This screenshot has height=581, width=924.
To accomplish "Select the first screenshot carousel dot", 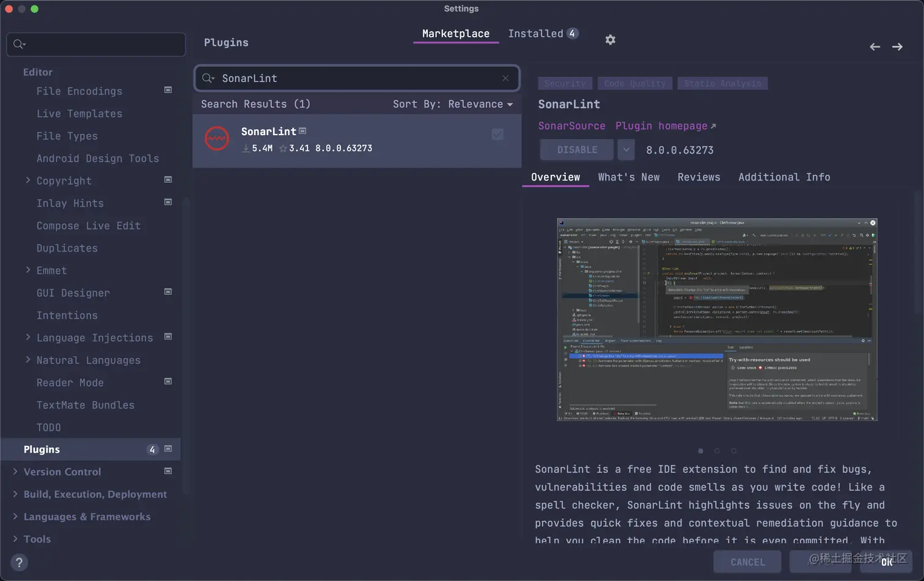I will pos(700,451).
